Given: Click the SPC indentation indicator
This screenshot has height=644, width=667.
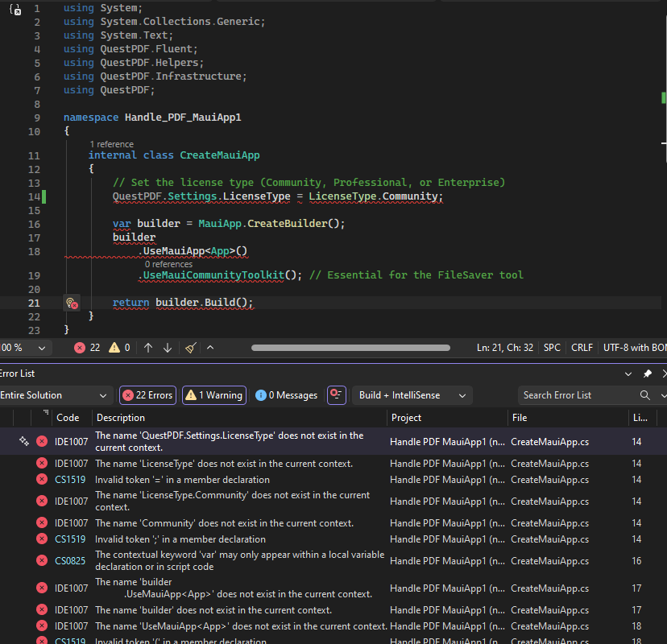Looking at the screenshot, I should 552,348.
